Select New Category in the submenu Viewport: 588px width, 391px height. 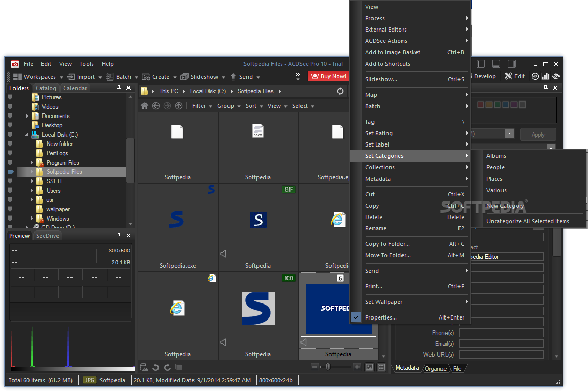[x=505, y=206]
